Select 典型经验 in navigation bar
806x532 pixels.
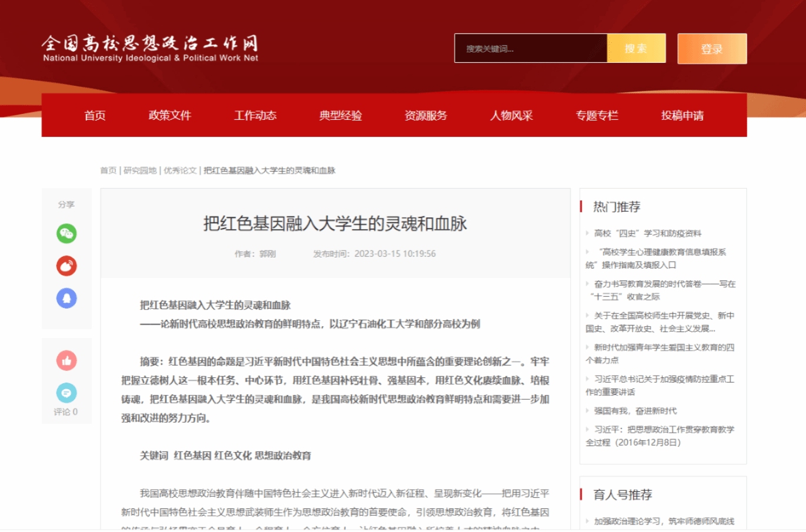pos(341,115)
